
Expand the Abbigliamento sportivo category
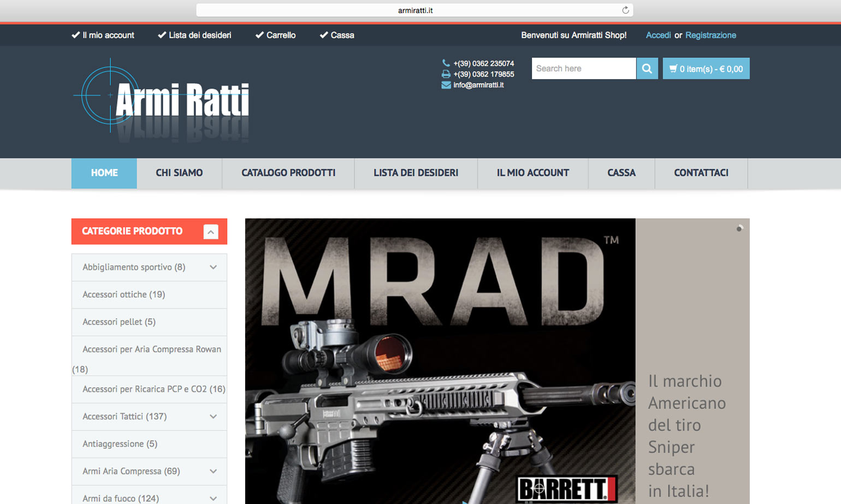click(213, 268)
